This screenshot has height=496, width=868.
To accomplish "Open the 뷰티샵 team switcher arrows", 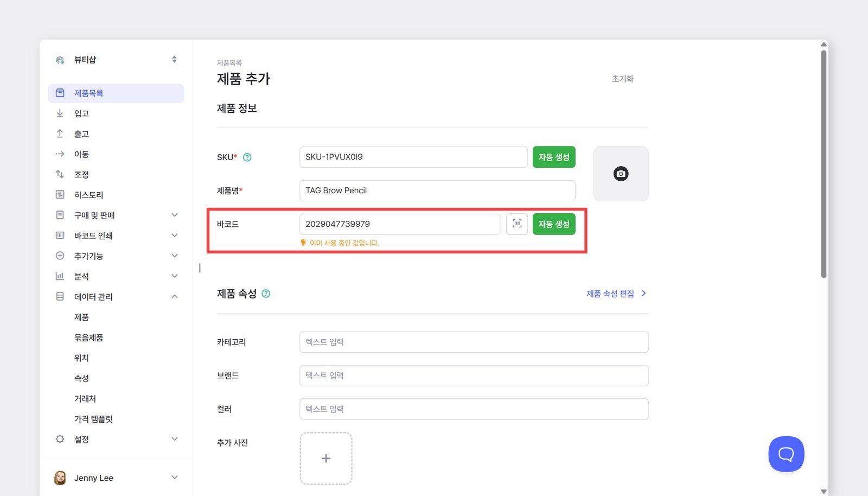I will (174, 59).
